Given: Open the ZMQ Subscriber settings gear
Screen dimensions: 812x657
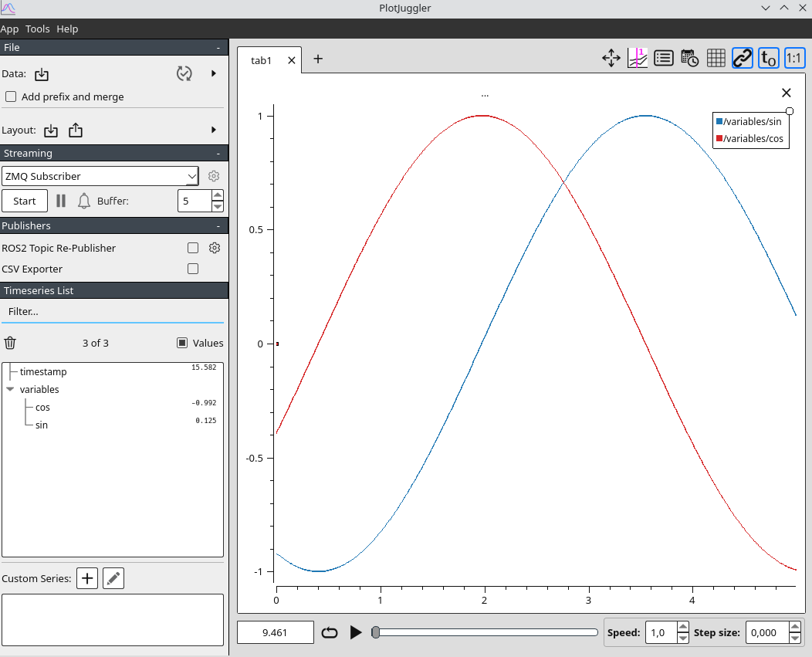Looking at the screenshot, I should [213, 175].
